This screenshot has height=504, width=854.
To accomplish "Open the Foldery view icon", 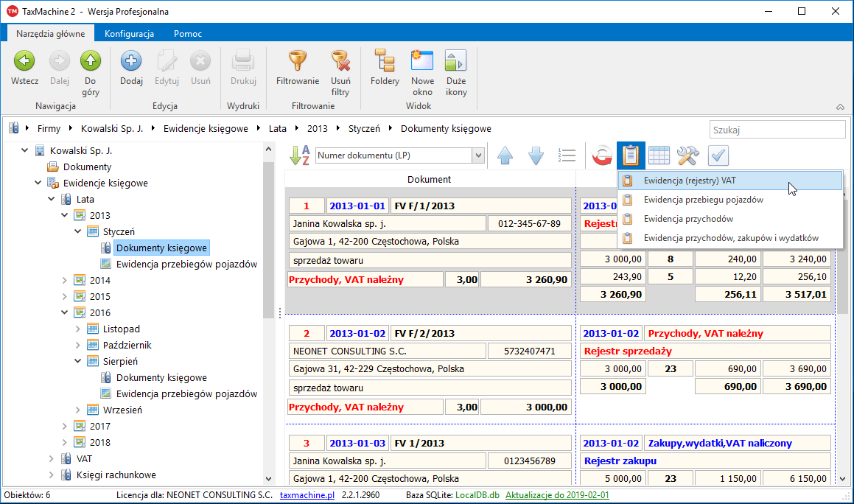I will click(385, 61).
